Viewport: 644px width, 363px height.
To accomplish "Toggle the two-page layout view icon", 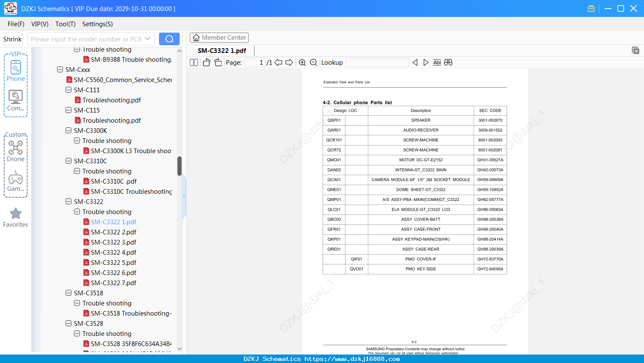I will [x=194, y=63].
